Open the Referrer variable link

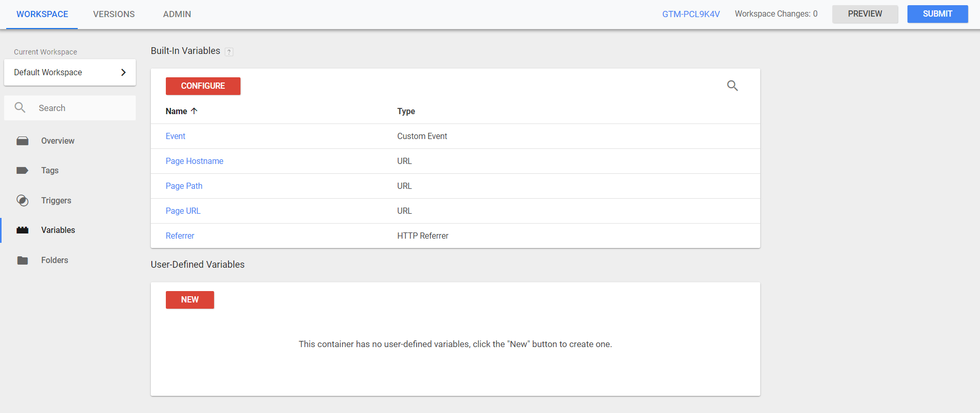point(180,236)
